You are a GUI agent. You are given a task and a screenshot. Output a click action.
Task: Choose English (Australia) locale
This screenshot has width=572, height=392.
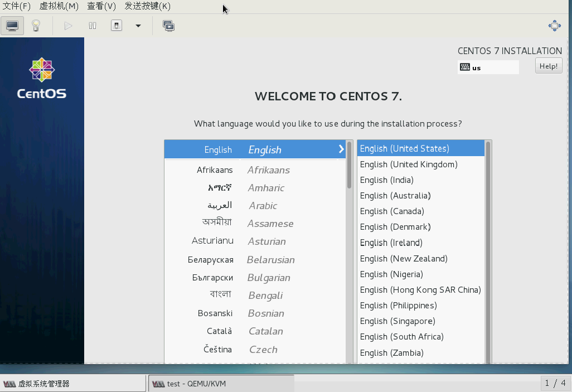421,196
